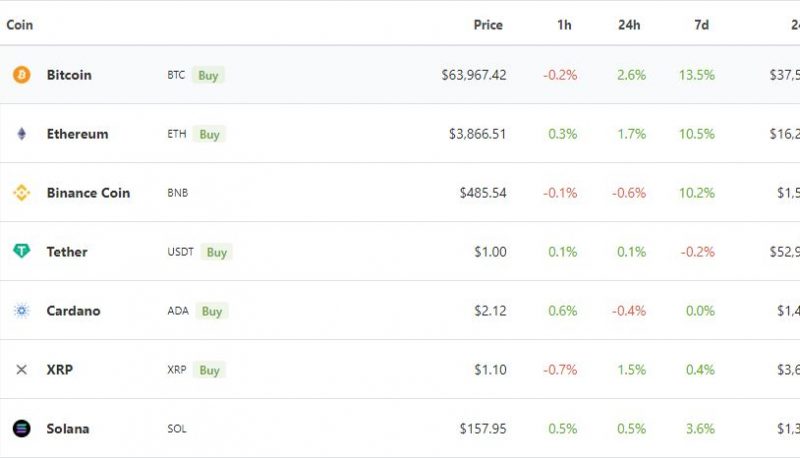Click the Buy button next to USDT
The height and width of the screenshot is (458, 800).
tap(216, 252)
